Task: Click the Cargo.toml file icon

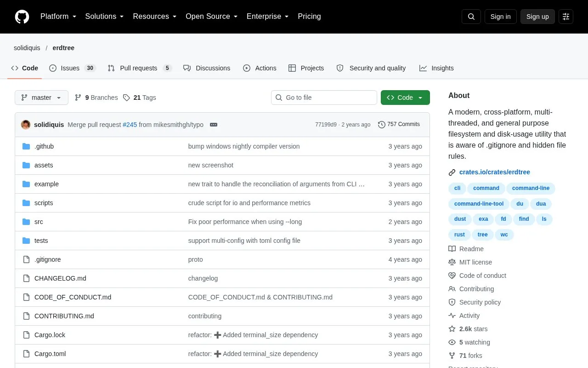Action: [26, 354]
